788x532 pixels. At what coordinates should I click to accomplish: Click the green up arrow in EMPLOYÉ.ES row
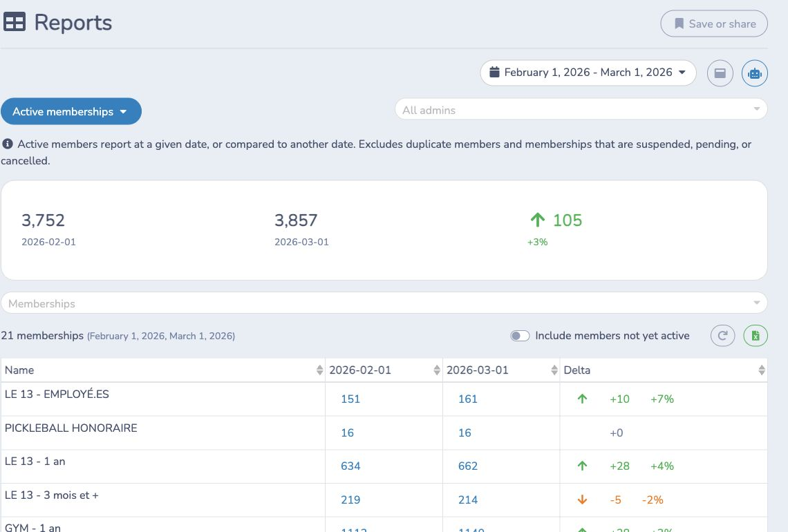coord(582,399)
